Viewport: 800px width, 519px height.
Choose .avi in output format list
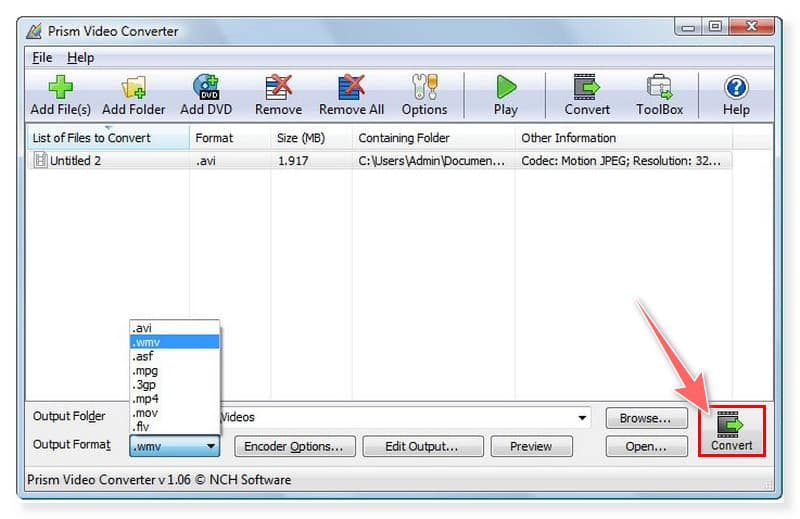(175, 328)
